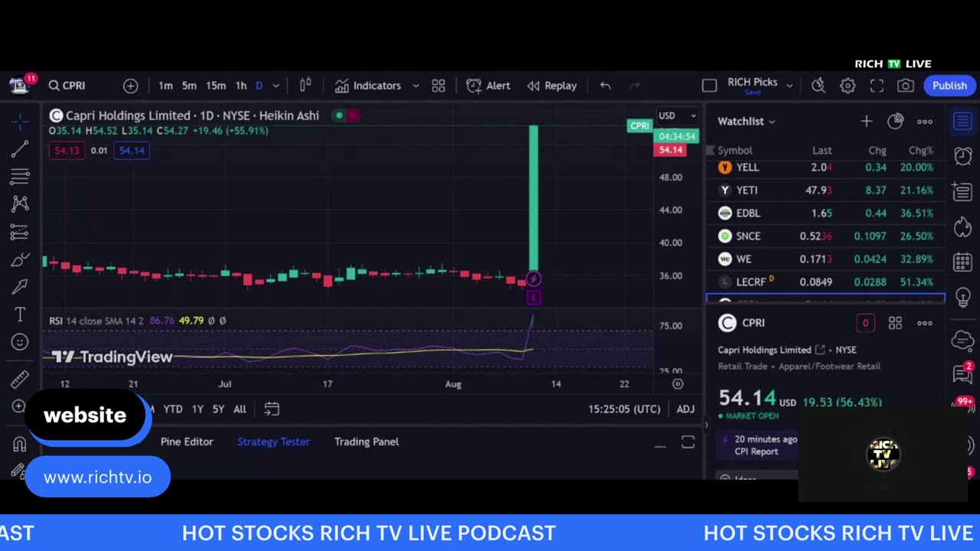Image resolution: width=980 pixels, height=551 pixels.
Task: Open the indicator templates grid icon
Action: pyautogui.click(x=439, y=86)
